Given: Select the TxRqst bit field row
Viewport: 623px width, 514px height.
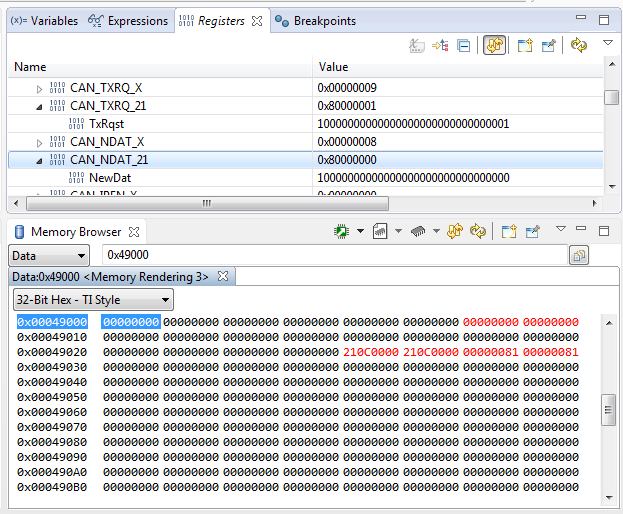Looking at the screenshot, I should tap(305, 124).
